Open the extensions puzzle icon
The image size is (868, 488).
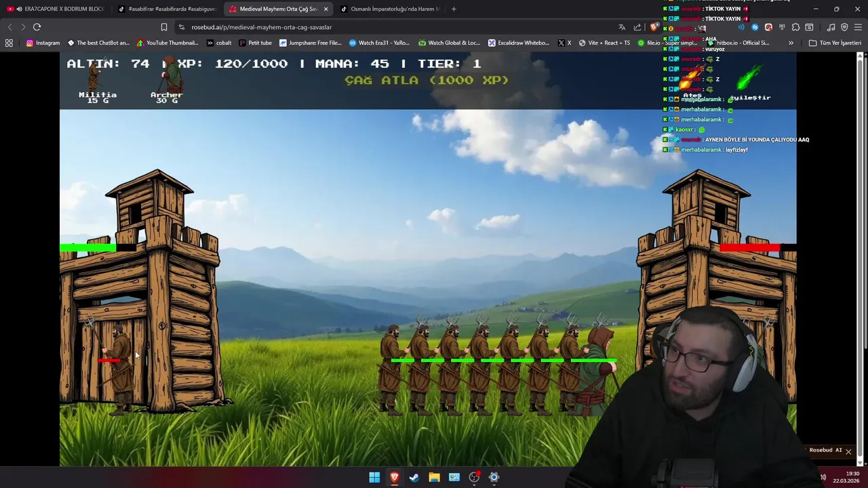(x=795, y=27)
